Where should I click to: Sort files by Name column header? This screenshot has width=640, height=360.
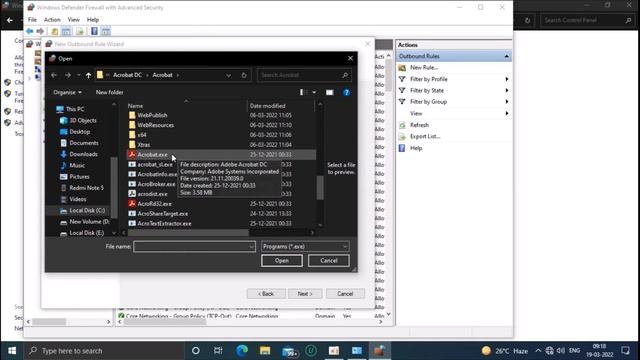click(x=135, y=106)
